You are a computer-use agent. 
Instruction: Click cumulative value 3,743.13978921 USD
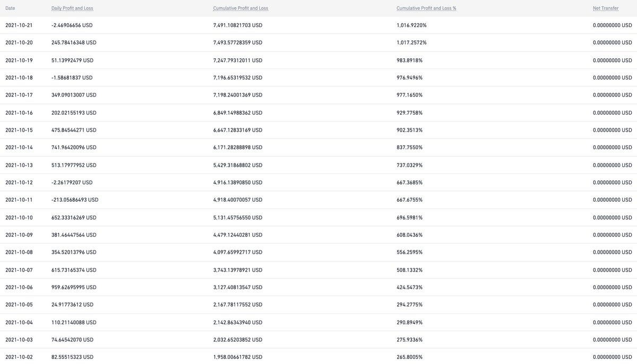tap(237, 270)
